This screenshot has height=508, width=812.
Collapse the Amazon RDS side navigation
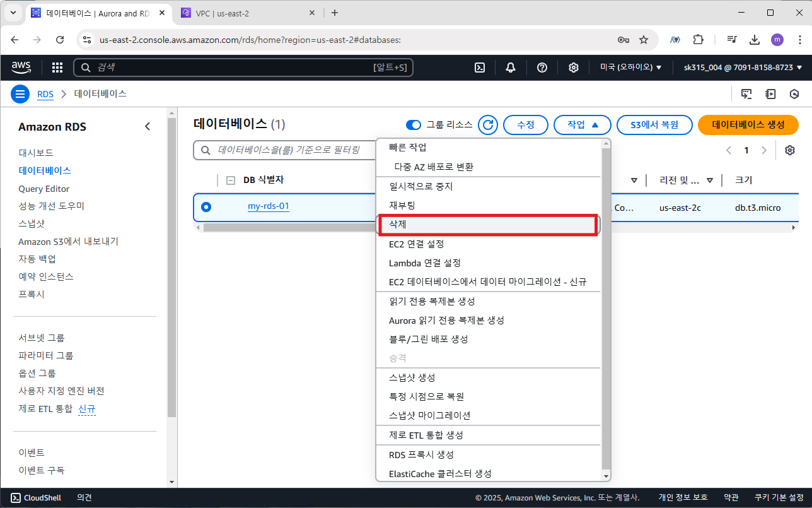pos(148,126)
